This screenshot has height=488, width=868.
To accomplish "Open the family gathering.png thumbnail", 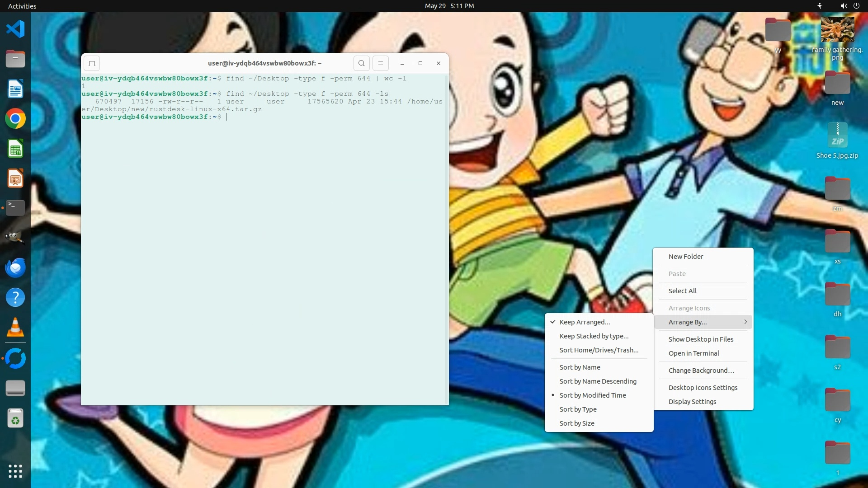I will (837, 30).
